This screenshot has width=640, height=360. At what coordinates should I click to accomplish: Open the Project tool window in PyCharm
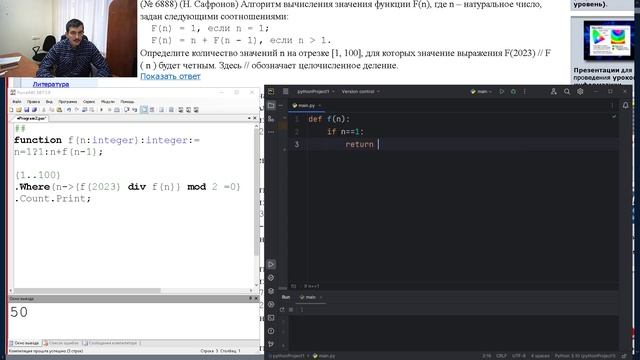point(271,105)
